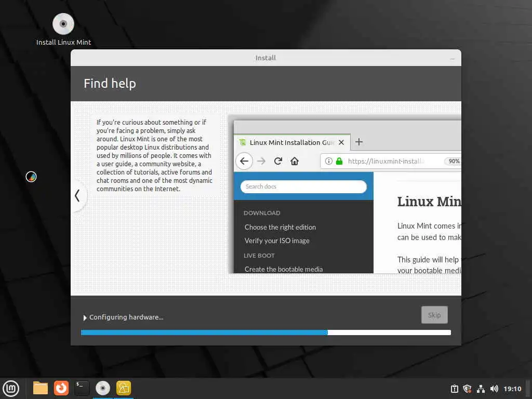The height and width of the screenshot is (399, 532).
Task: Click the reload icon in slide image
Action: point(278,161)
